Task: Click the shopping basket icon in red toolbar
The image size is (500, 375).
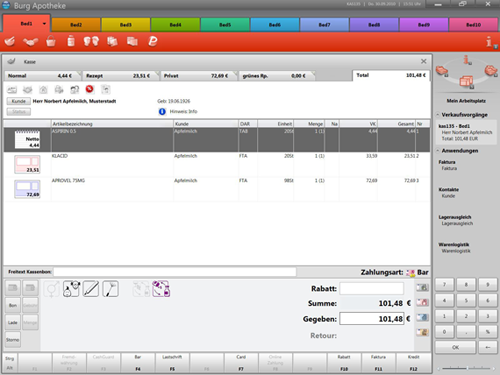Action: tap(51, 41)
